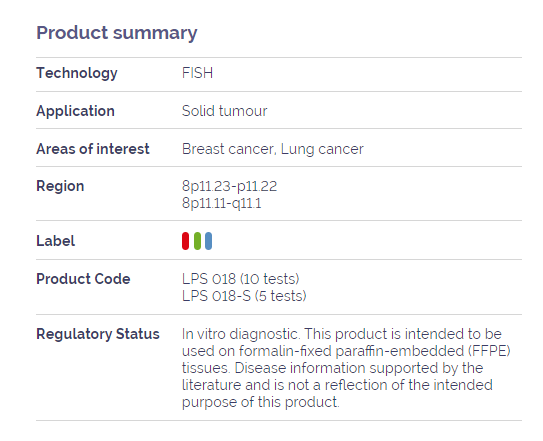The height and width of the screenshot is (441, 543).
Task: Select region 8p11.11-q11.1 text
Action: (x=222, y=203)
